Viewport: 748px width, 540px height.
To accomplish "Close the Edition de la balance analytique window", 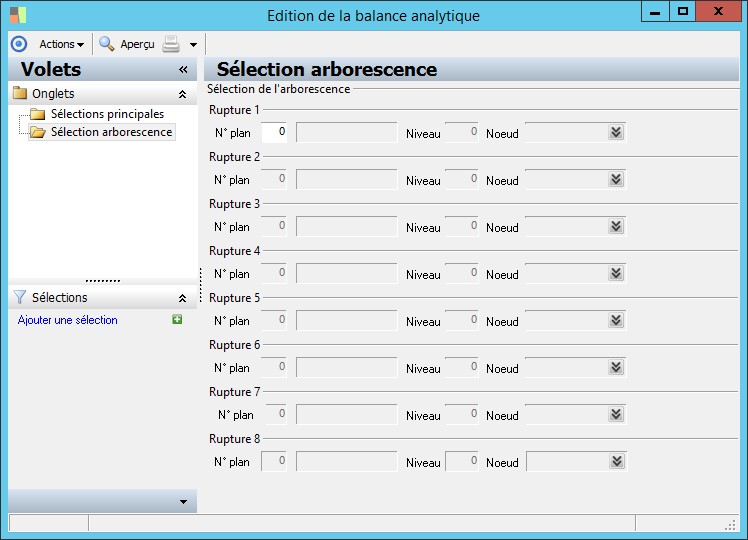I will pyautogui.click(x=718, y=11).
